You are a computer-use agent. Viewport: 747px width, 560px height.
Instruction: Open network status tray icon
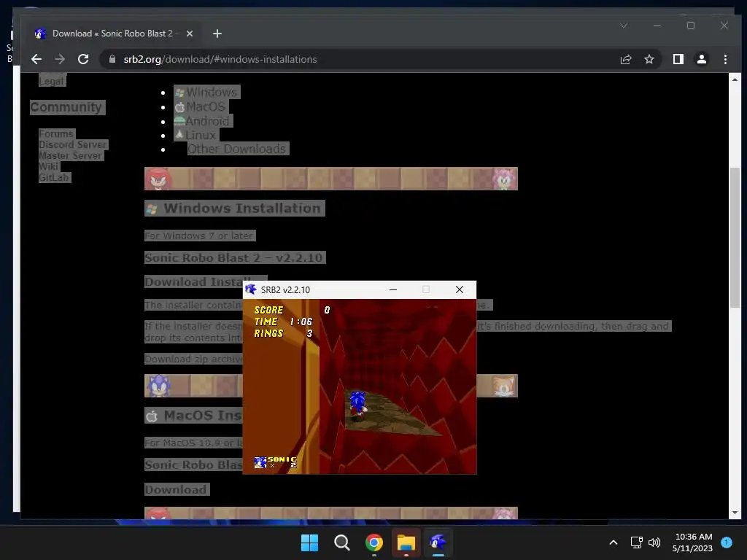(636, 542)
